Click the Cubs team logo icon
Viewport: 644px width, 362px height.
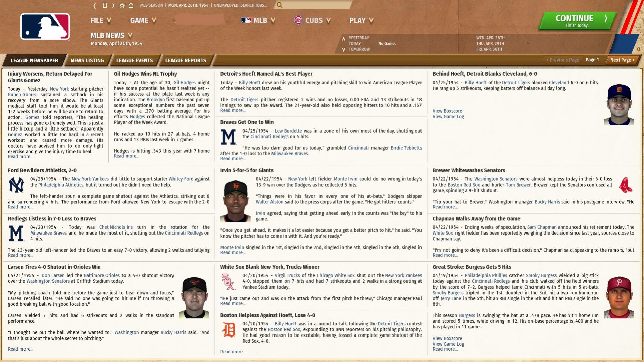click(298, 20)
